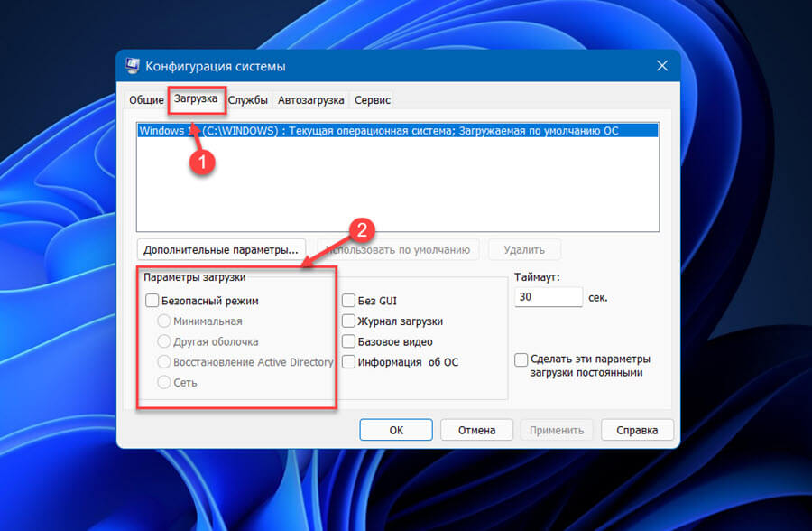Select the Windows (C:\WINDOWS) boot entry
The height and width of the screenshot is (531, 812).
tap(398, 131)
